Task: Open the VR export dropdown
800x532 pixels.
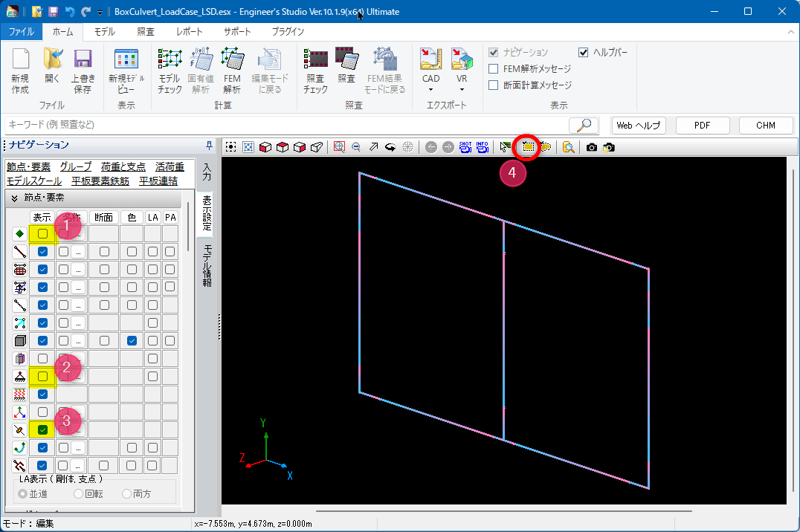Action: [462, 89]
